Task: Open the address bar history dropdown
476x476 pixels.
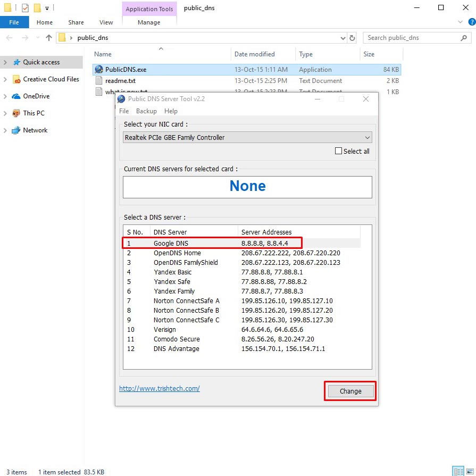Action: click(343, 38)
